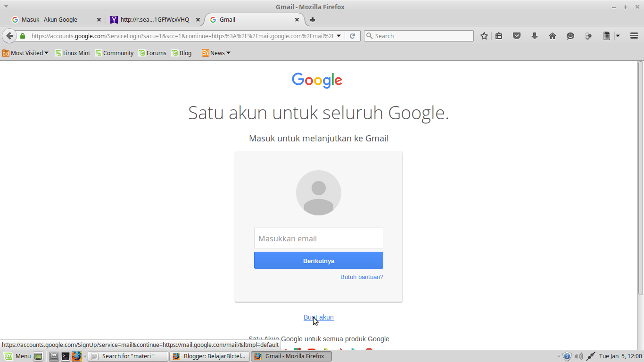This screenshot has height=362, width=644.
Task: Expand the Most Visited bookmarks dropdown
Action: [46, 53]
